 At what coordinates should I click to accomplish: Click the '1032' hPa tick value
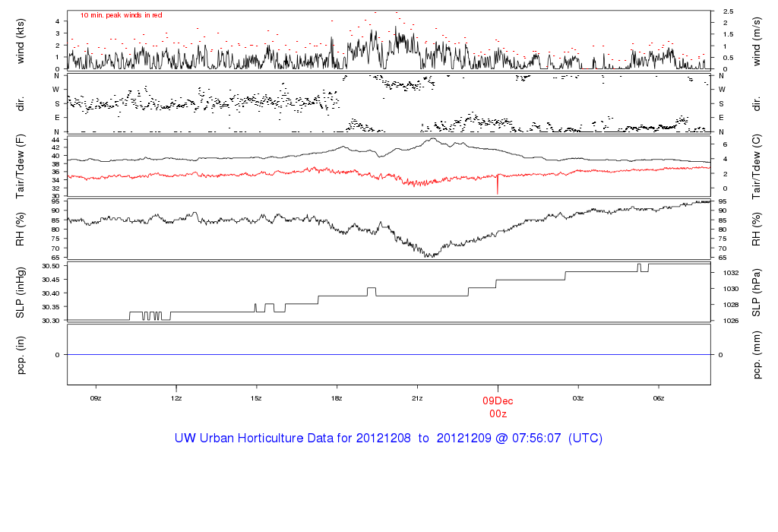[731, 273]
